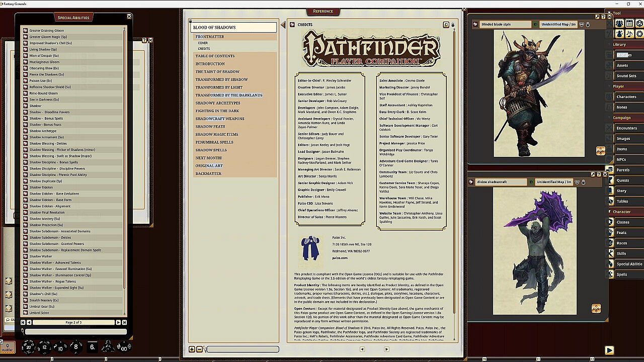
Task: Open the music note sound tool
Action: coord(629,34)
